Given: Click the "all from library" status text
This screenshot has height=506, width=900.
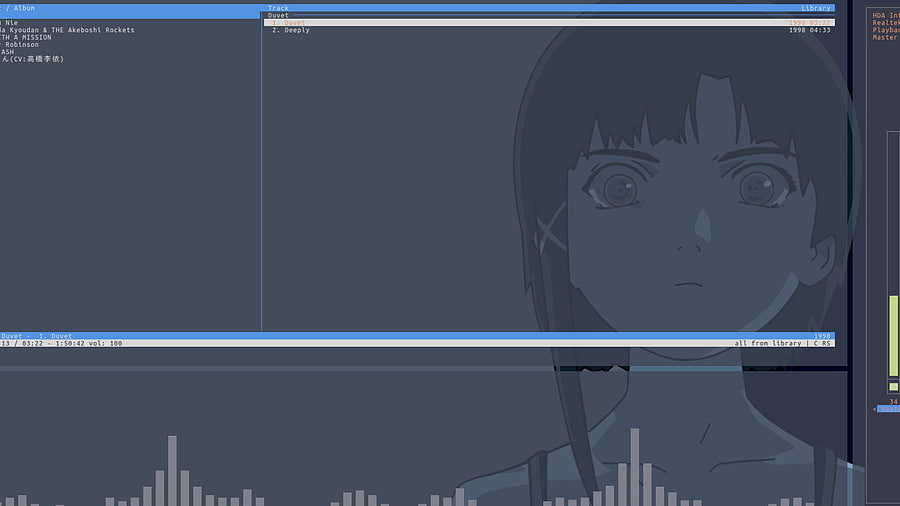Looking at the screenshot, I should [x=767, y=343].
